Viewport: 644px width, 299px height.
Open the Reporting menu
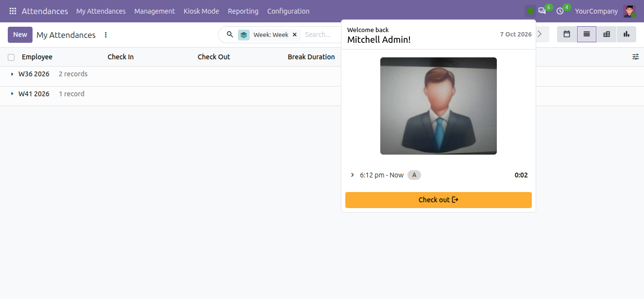(x=243, y=11)
